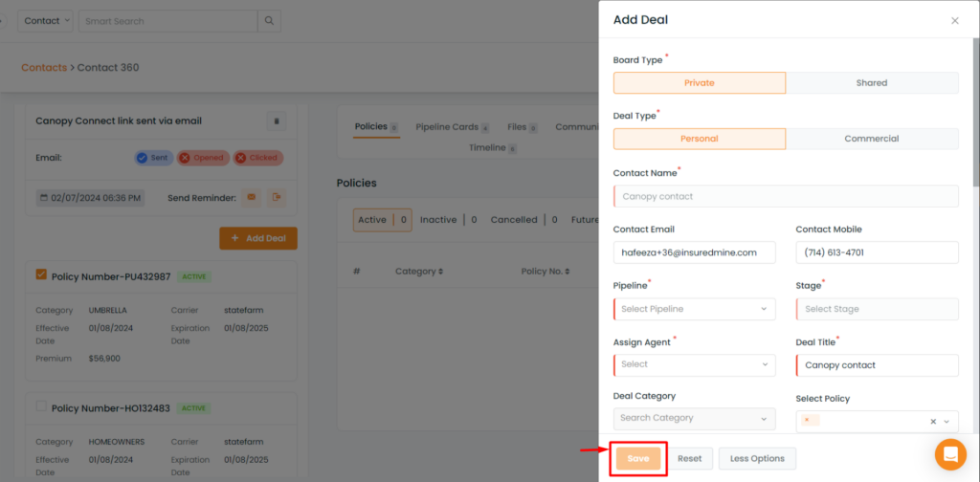Click the ACTIVE badge on PU432987
Image resolution: width=980 pixels, height=482 pixels.
[x=193, y=276]
